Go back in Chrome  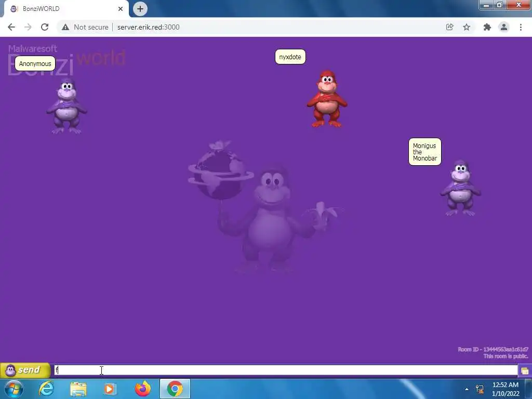point(11,27)
